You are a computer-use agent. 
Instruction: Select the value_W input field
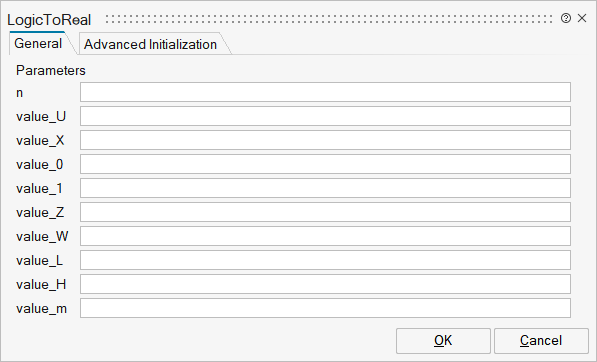tap(325, 236)
